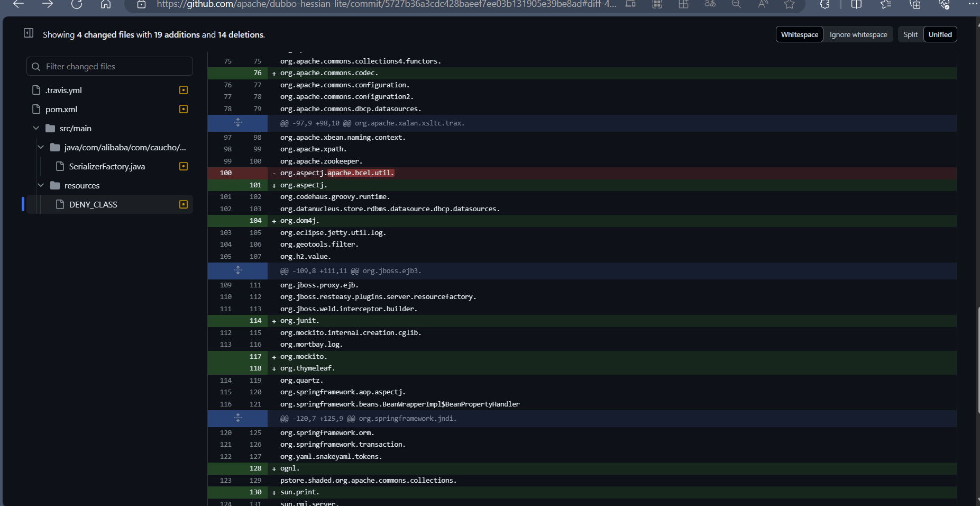Click the modified badge next to DENY_CLASS
980x506 pixels.
tap(184, 204)
